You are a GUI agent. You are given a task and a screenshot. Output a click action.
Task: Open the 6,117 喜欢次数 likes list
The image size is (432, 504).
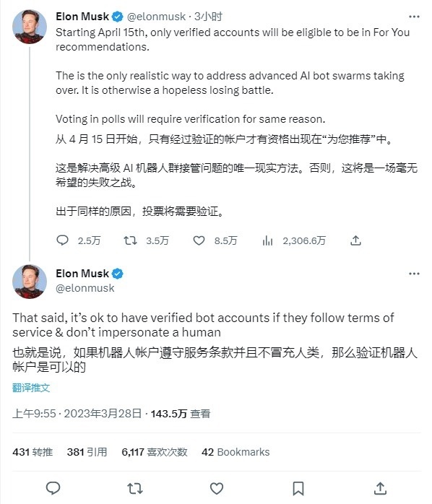point(155,452)
